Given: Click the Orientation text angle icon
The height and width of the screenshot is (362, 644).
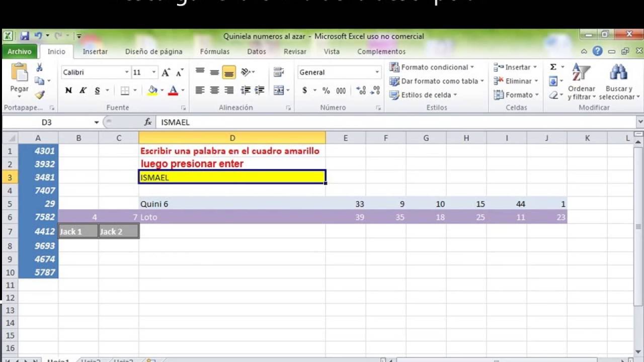Looking at the screenshot, I should (x=245, y=72).
